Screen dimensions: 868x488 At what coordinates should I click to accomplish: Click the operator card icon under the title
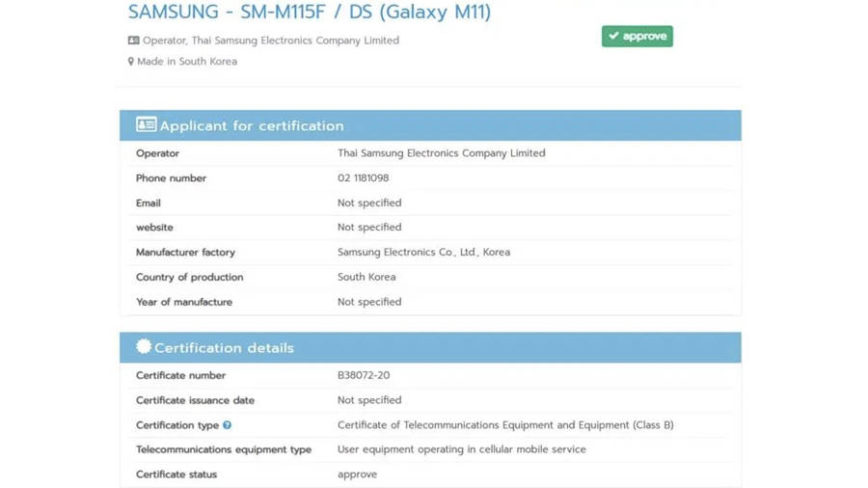(x=133, y=41)
